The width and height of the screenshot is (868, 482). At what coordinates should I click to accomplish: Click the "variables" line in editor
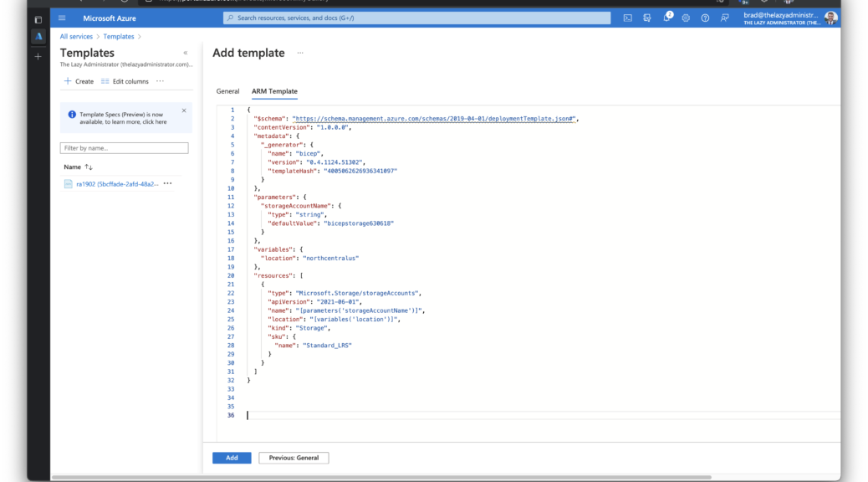coord(278,250)
